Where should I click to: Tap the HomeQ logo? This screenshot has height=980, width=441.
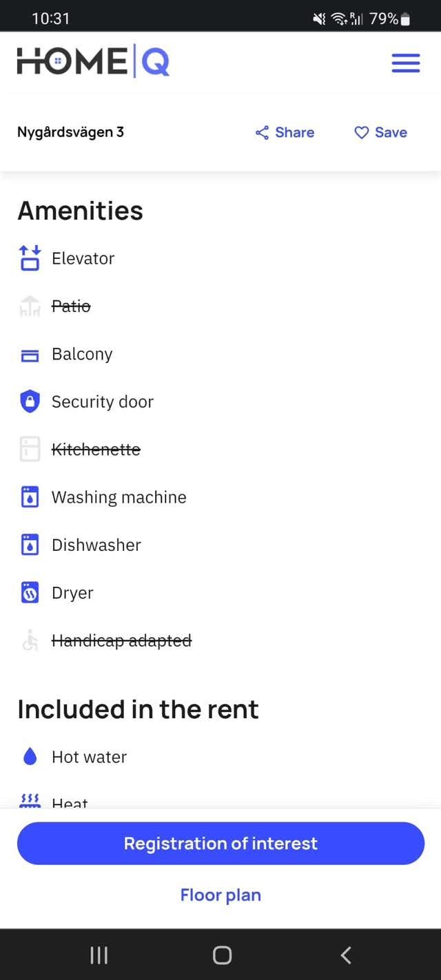pos(93,61)
